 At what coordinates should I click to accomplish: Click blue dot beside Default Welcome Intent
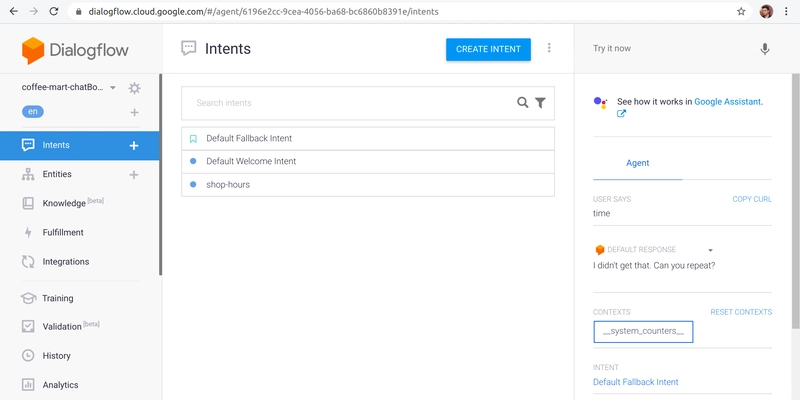(x=193, y=161)
